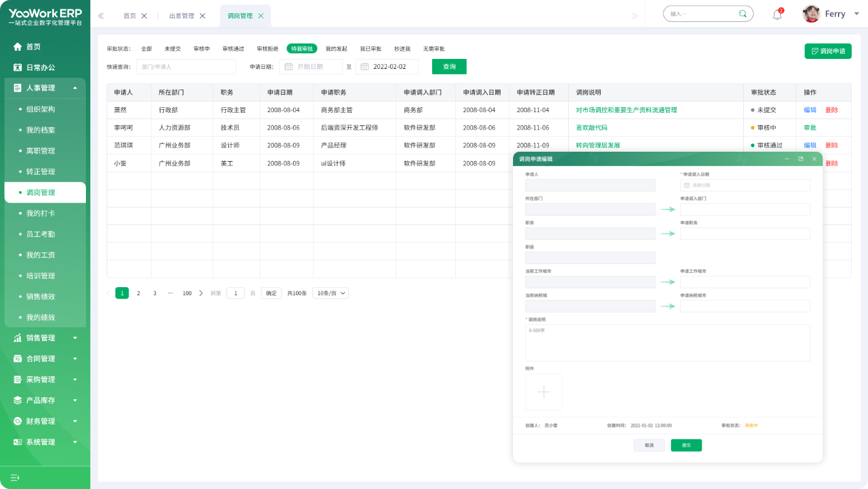Click the 调岗说明 text area
This screenshot has width=868, height=489.
(x=667, y=343)
